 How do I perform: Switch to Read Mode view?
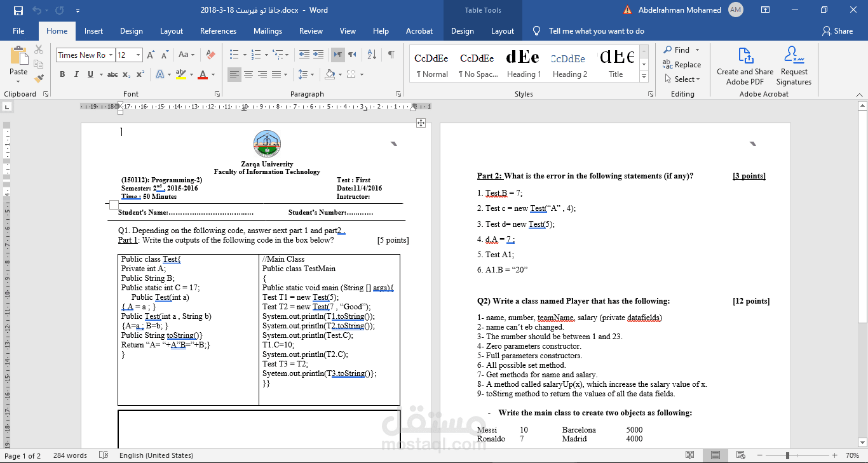pos(689,455)
